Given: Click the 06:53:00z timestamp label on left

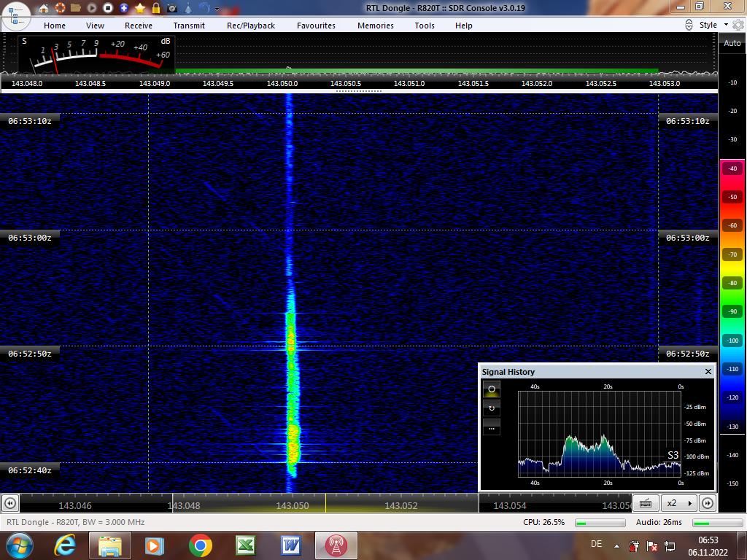Looking at the screenshot, I should click(29, 238).
